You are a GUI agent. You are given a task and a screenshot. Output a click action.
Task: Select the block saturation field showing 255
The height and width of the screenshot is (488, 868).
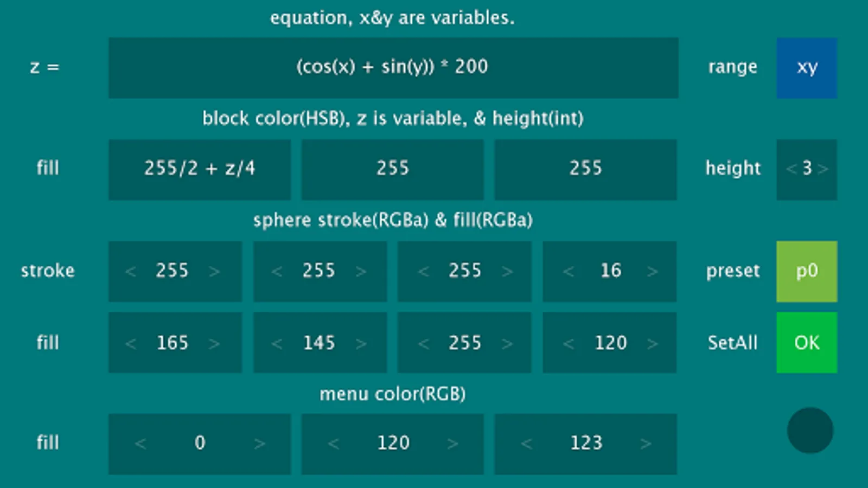click(392, 170)
